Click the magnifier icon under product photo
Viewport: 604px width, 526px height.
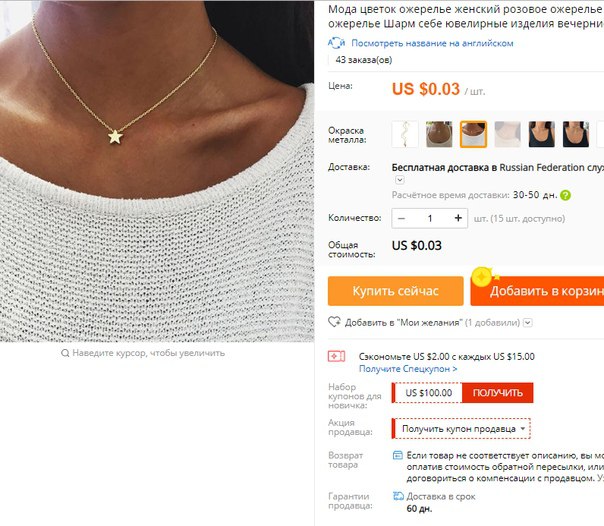coord(65,353)
